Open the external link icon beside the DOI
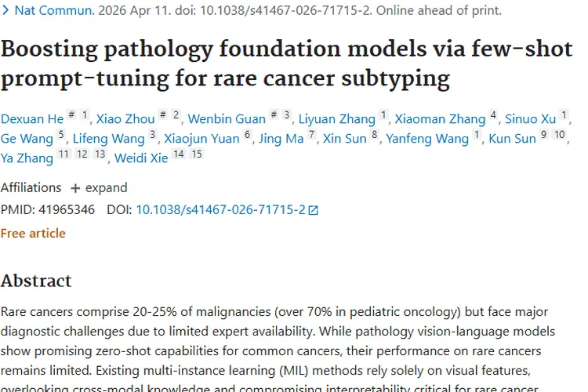Screen dimensions: 588x392 tap(314, 210)
